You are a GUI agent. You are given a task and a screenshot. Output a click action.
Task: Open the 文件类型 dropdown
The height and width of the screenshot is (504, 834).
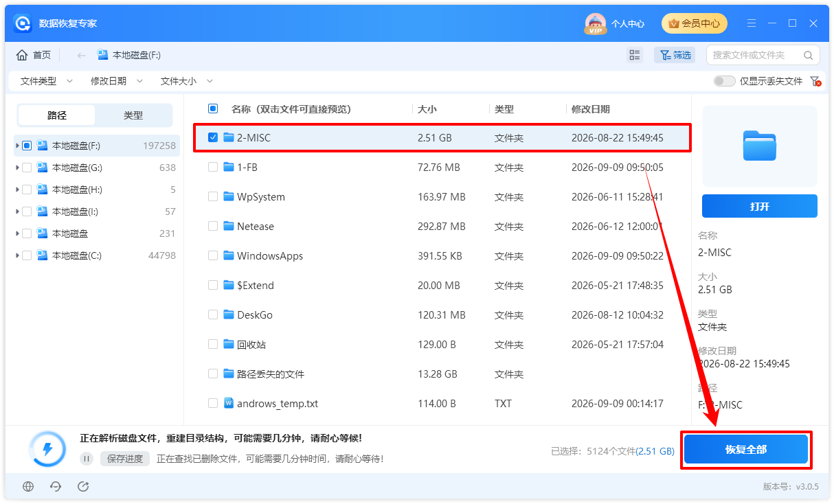tap(47, 81)
